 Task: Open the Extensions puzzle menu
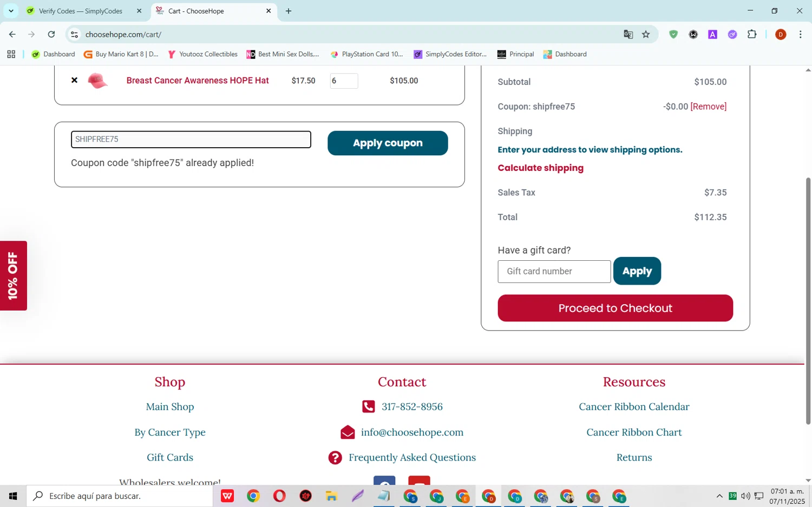[752, 34]
